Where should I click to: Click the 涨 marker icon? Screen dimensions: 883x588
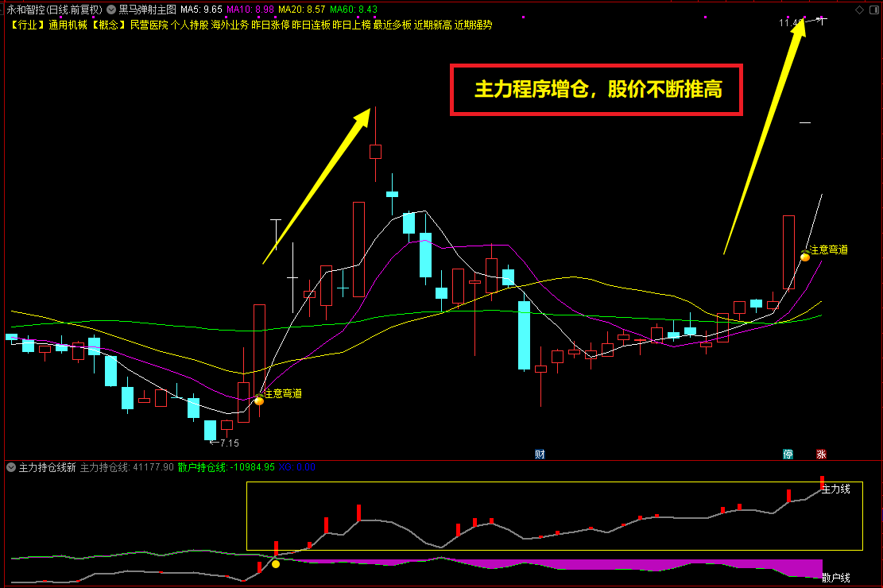pos(821,454)
